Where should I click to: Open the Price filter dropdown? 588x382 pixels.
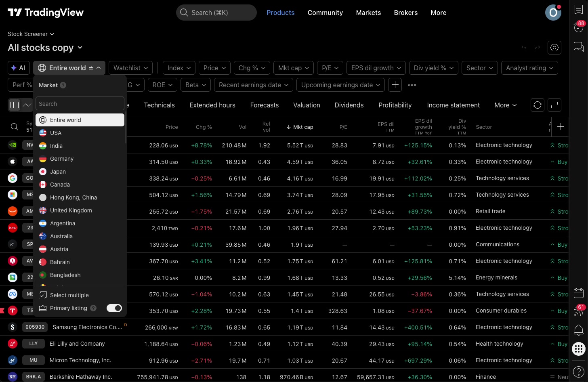(x=214, y=68)
